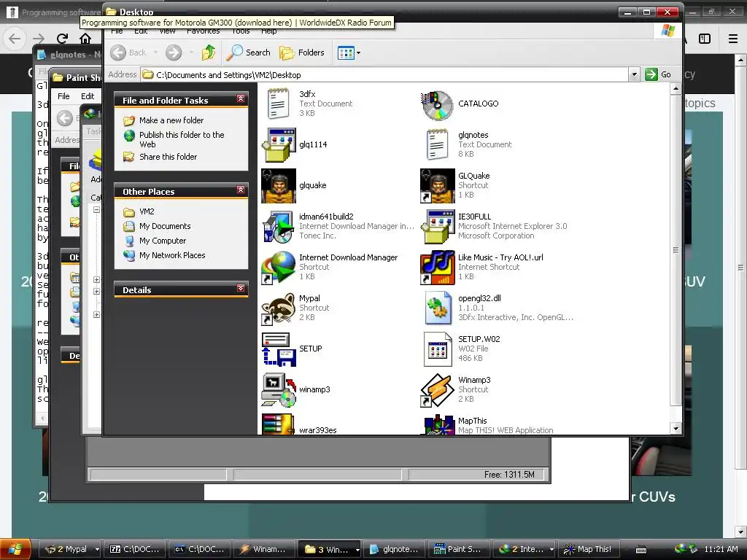Select the idman641build2 installer icon
This screenshot has height=560, width=747.
pyautogui.click(x=278, y=227)
